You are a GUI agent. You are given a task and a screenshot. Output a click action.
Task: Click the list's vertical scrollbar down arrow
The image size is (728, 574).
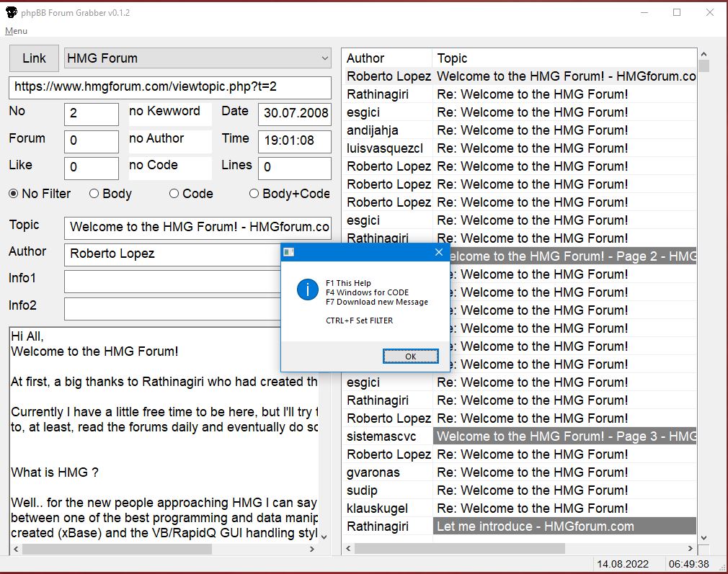703,538
